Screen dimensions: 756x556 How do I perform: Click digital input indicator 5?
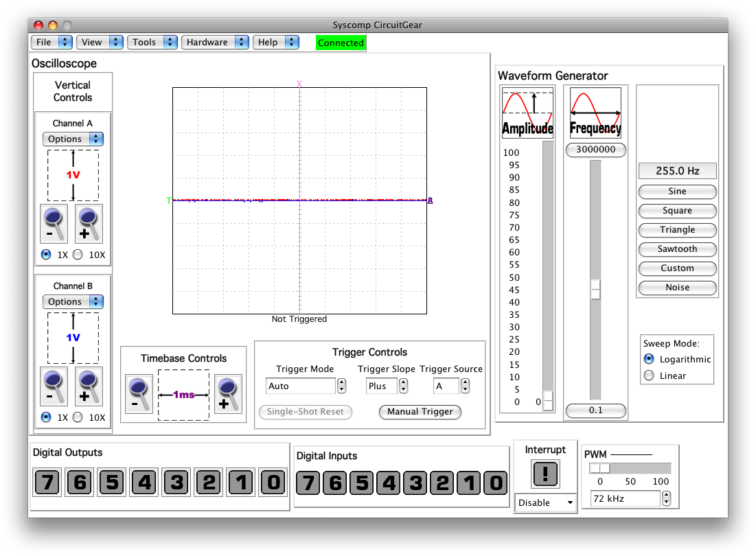click(362, 483)
